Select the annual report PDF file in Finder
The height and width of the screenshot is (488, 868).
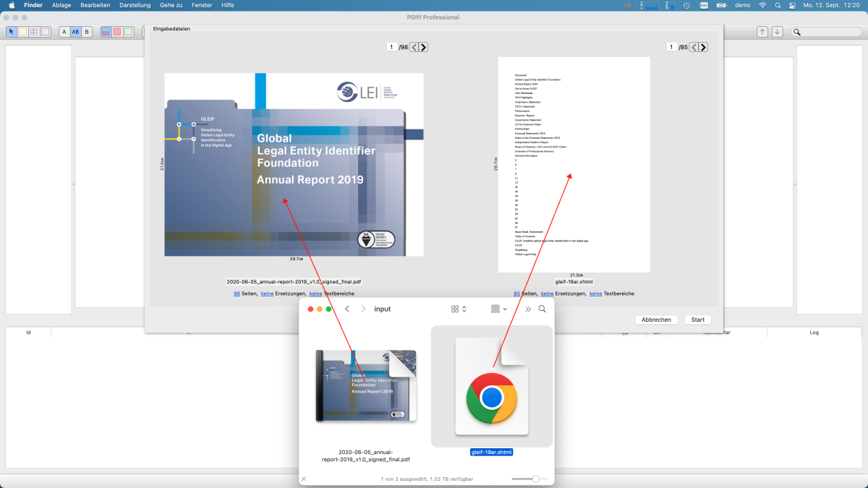pos(366,385)
